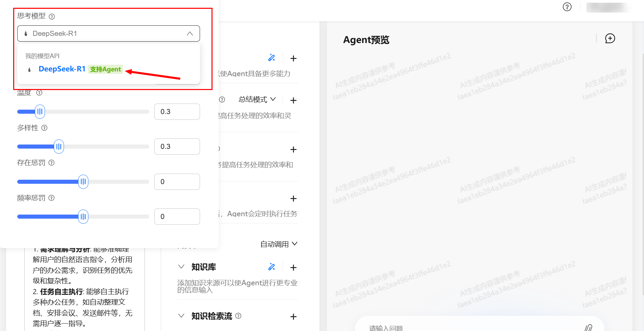Click the help icon beside 思考模型
This screenshot has height=331, width=644.
click(x=52, y=16)
